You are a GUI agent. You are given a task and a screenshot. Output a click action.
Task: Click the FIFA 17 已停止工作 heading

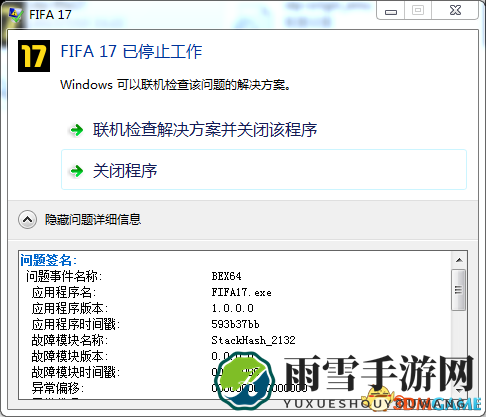[x=131, y=52]
